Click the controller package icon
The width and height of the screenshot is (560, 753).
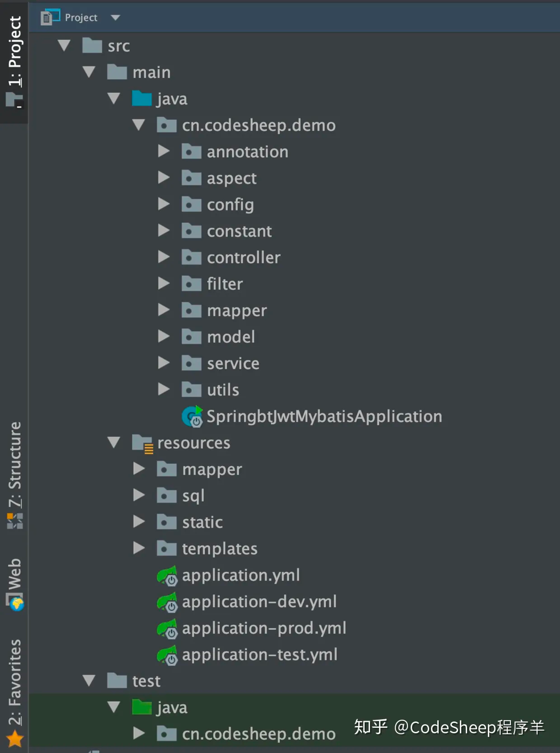pyautogui.click(x=192, y=257)
